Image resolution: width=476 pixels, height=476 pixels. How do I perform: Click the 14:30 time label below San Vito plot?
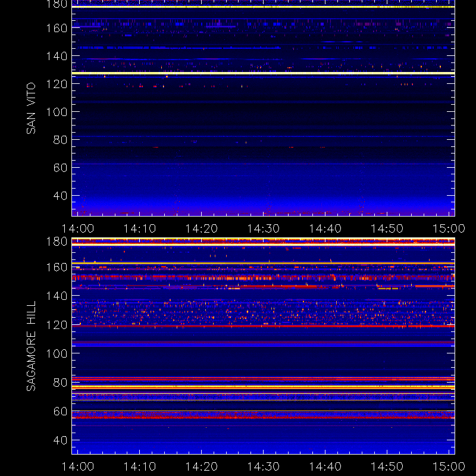(263, 228)
